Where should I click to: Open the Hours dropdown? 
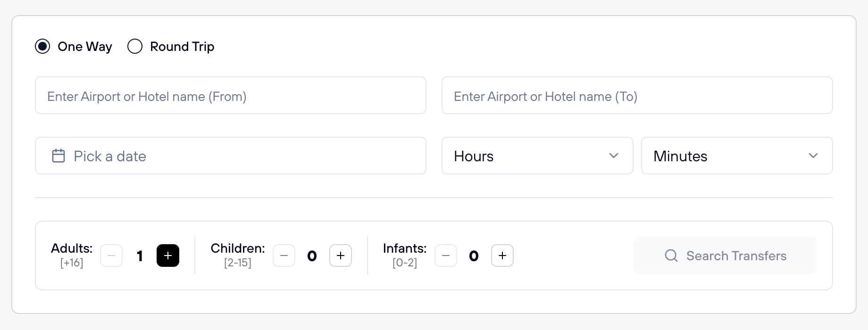click(537, 156)
